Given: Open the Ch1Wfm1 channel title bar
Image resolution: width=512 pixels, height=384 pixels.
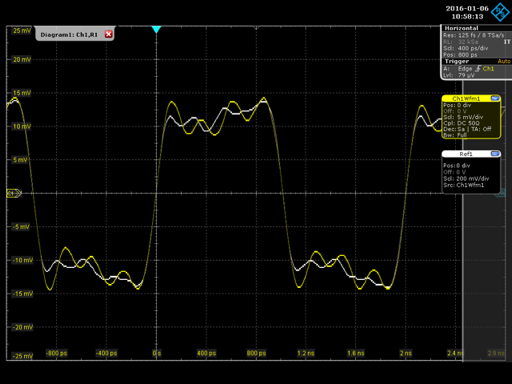Looking at the screenshot, I should click(x=466, y=99).
